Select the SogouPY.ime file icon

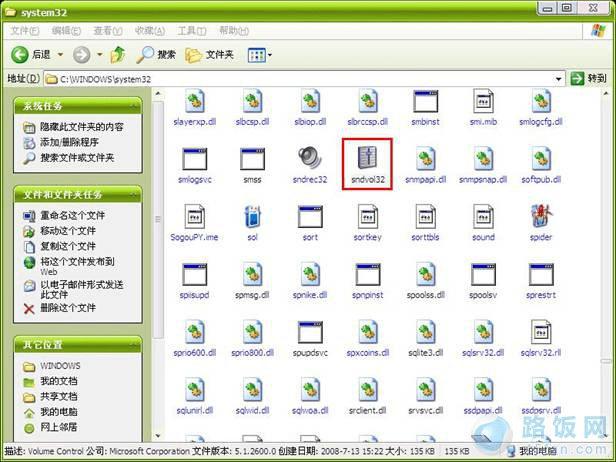pyautogui.click(x=195, y=216)
